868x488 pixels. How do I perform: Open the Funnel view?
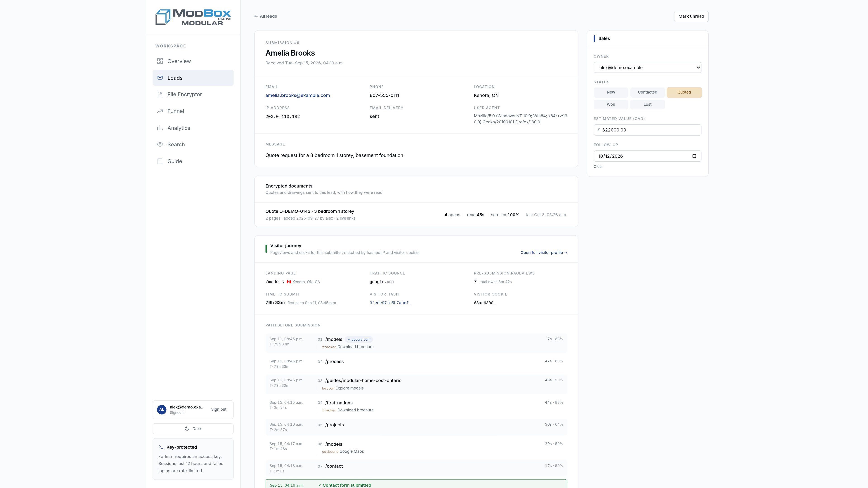[193, 111]
